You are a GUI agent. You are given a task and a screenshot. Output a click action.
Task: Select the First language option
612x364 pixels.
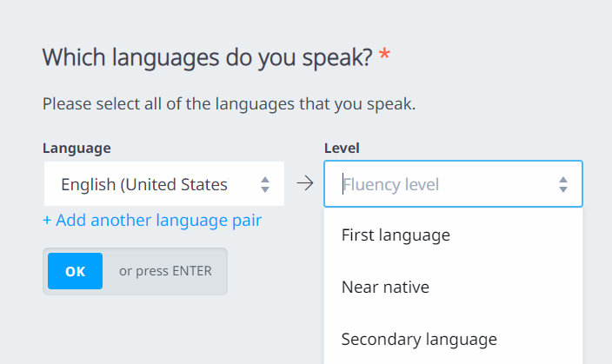pos(396,235)
